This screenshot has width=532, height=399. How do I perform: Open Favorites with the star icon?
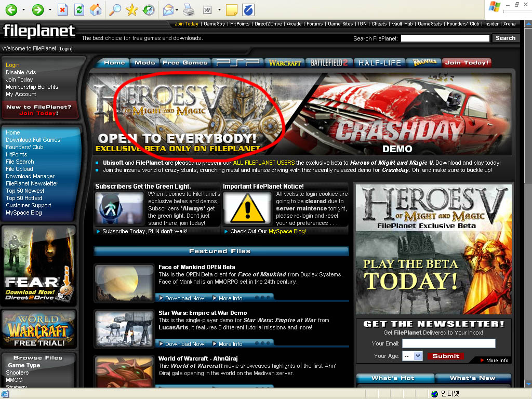pyautogui.click(x=132, y=10)
